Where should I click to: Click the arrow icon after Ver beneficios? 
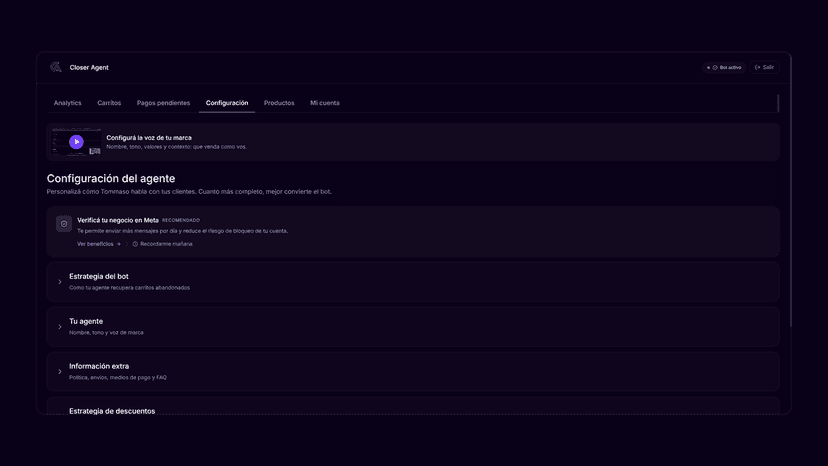[119, 244]
